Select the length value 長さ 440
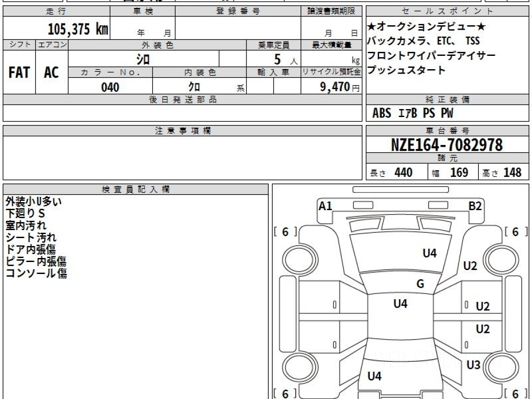The width and height of the screenshot is (532, 399). pos(391,172)
